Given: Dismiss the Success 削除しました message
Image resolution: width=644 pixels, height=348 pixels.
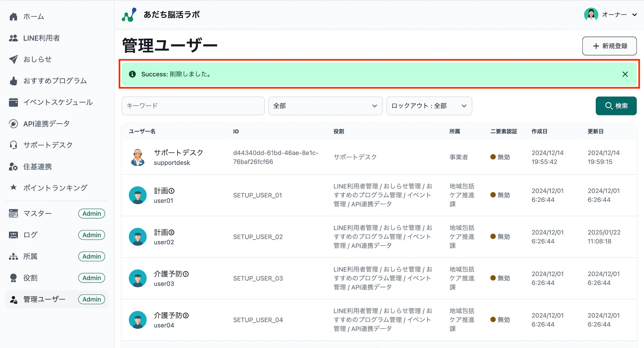Looking at the screenshot, I should [x=625, y=74].
